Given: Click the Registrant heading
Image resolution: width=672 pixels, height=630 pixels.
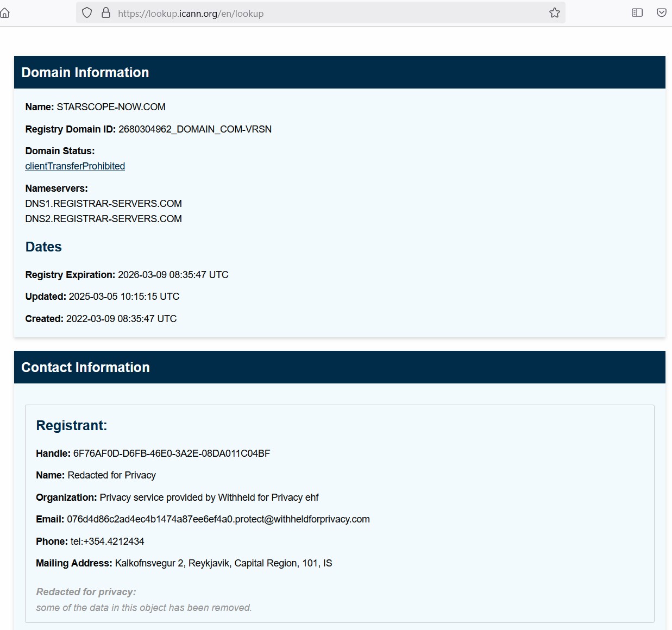Looking at the screenshot, I should [72, 426].
